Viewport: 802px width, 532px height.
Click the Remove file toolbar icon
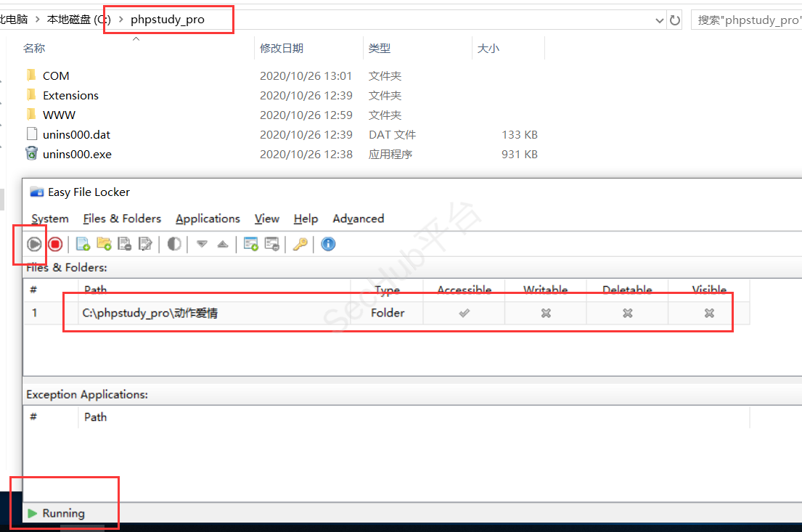124,244
